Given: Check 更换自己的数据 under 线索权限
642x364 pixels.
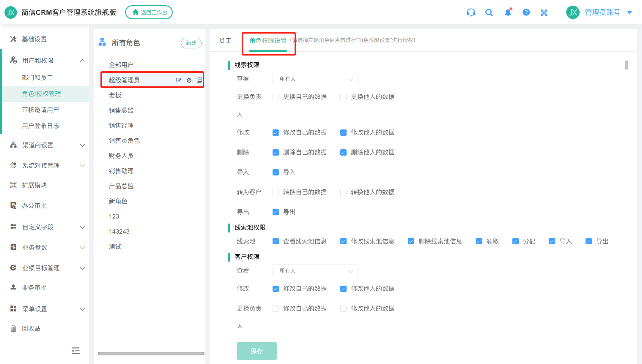Looking at the screenshot, I should click(276, 97).
